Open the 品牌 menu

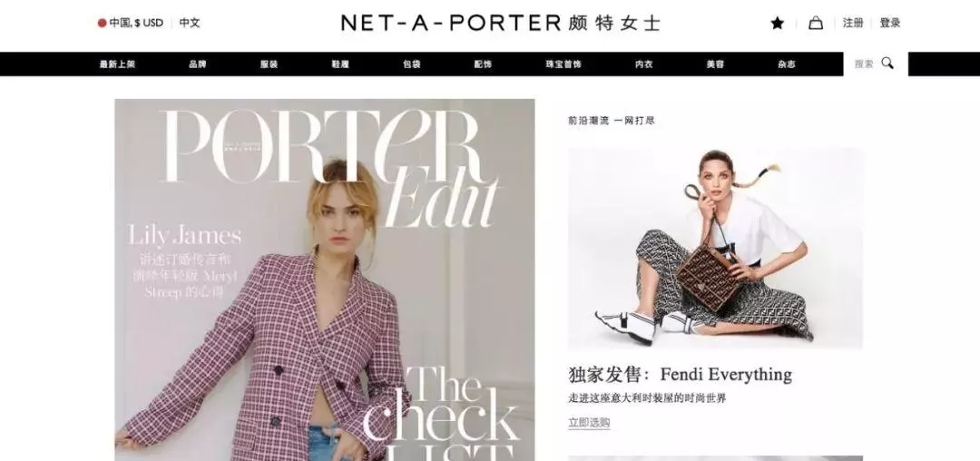tap(198, 64)
